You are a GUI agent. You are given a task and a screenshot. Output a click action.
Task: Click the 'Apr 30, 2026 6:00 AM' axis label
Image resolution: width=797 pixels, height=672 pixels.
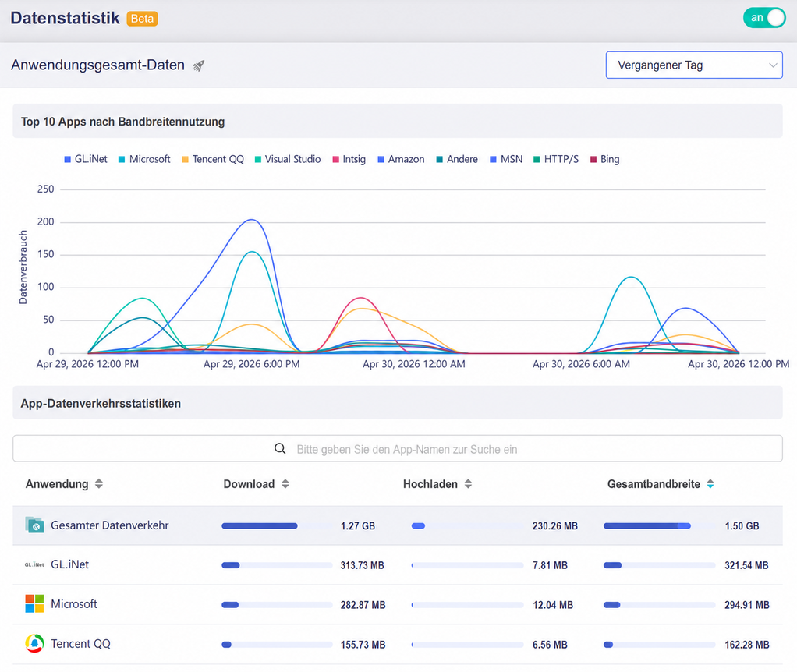[x=581, y=364]
